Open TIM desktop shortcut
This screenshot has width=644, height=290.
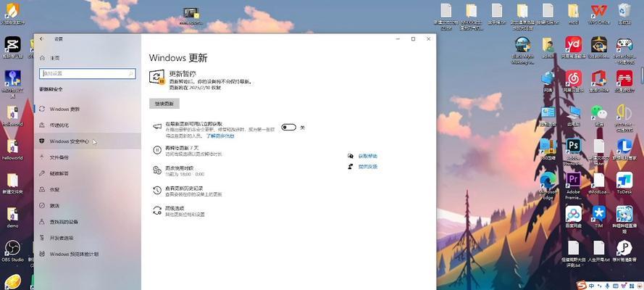pyautogui.click(x=599, y=217)
